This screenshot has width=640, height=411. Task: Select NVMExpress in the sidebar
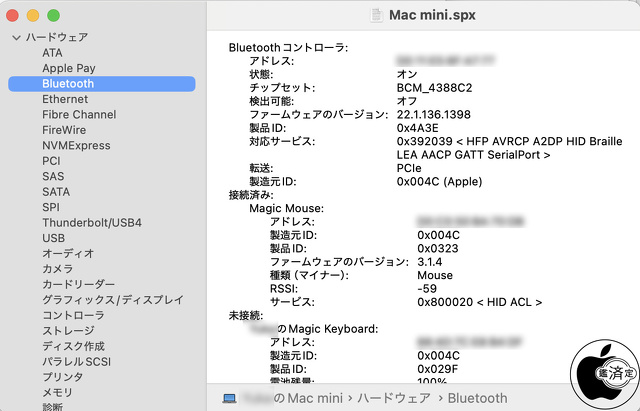[x=76, y=146]
